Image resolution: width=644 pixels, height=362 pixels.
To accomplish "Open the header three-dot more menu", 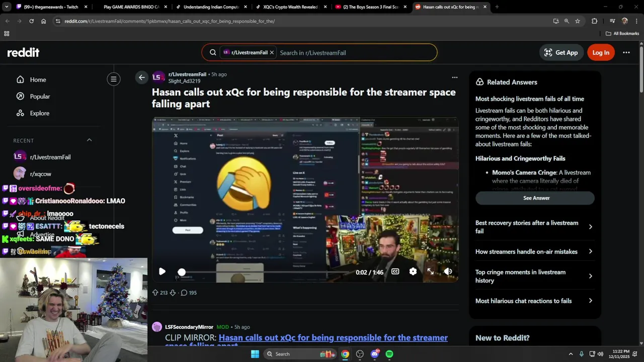I will tap(626, 52).
